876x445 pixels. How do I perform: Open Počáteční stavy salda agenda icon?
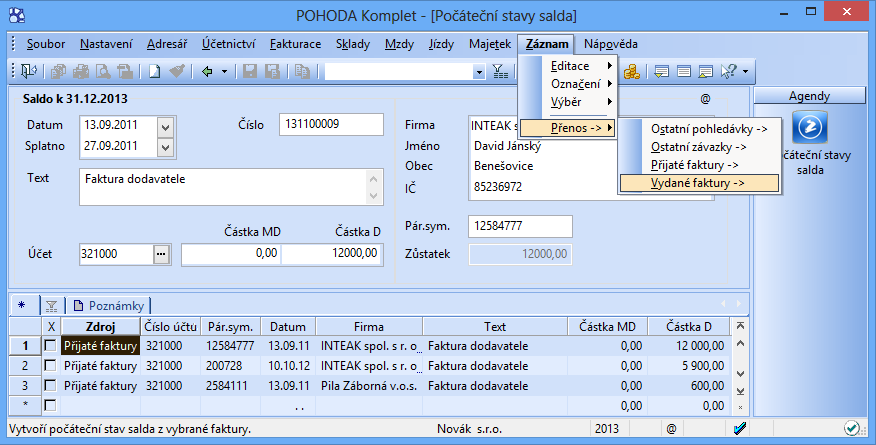[x=810, y=127]
